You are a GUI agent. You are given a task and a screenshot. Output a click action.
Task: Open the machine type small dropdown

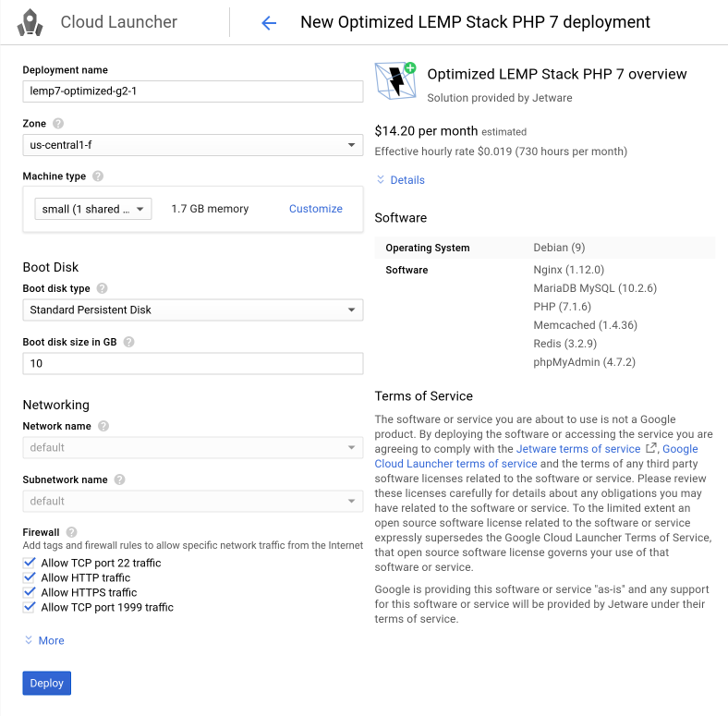(x=93, y=209)
